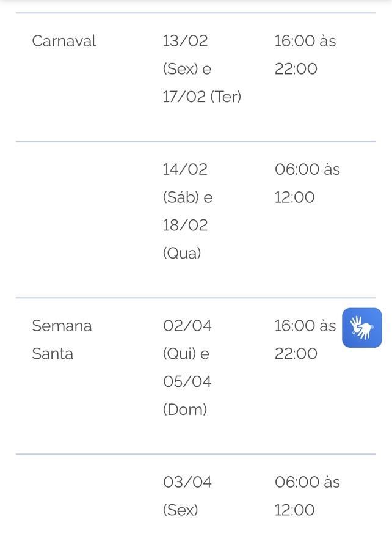Click the (Sex) text below 03/04
The image size is (392, 550).
(x=181, y=510)
